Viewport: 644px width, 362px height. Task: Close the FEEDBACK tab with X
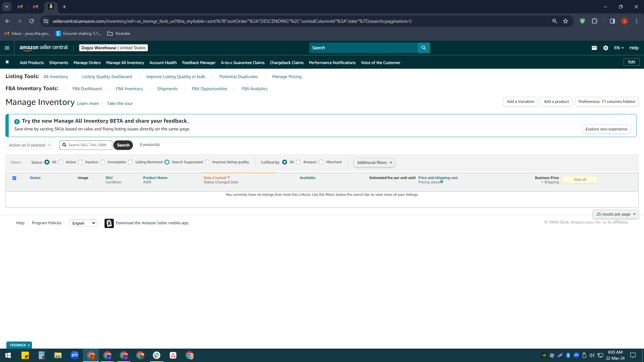(29, 345)
